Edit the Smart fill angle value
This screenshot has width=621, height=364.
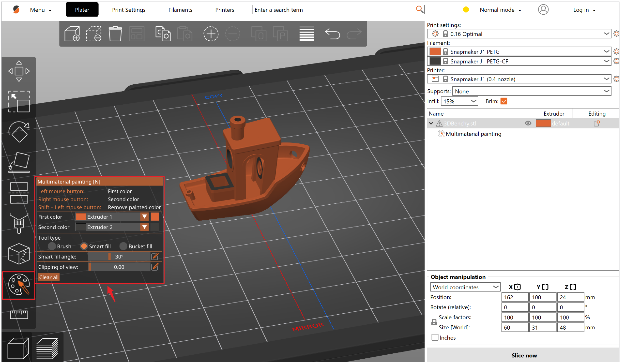click(x=155, y=257)
